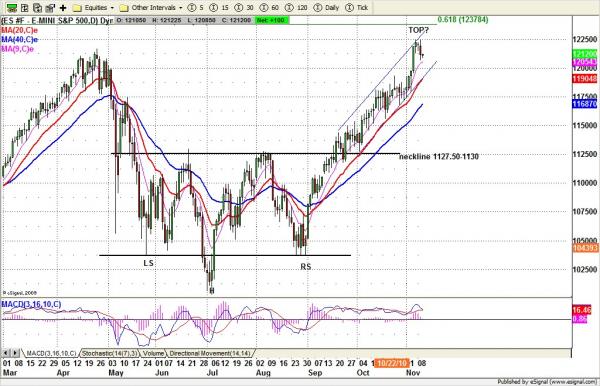Open the Volume tab

tap(153, 353)
